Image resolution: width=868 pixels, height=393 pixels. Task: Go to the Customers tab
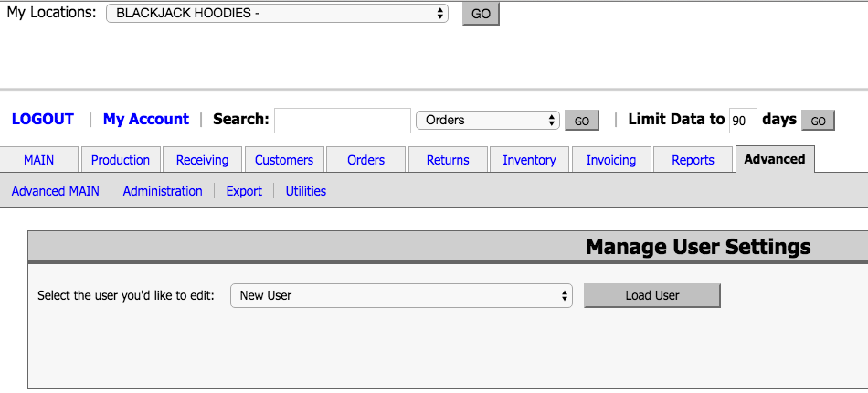(x=284, y=160)
